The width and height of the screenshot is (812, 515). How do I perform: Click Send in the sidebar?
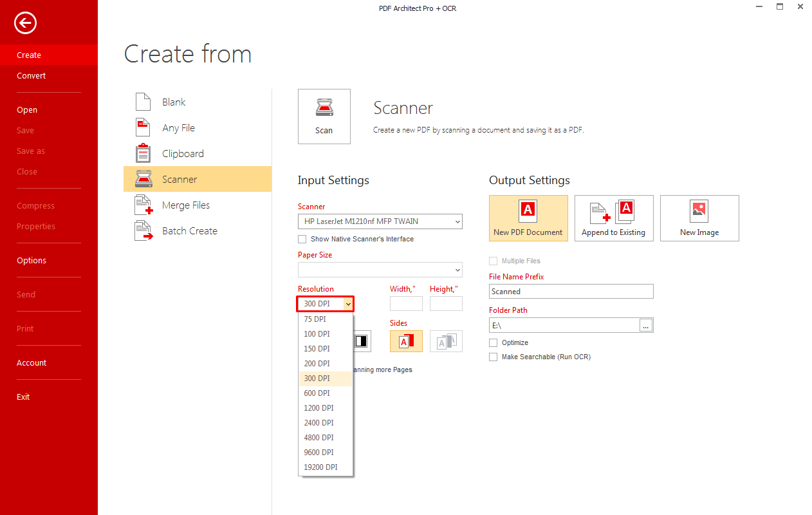pos(49,295)
